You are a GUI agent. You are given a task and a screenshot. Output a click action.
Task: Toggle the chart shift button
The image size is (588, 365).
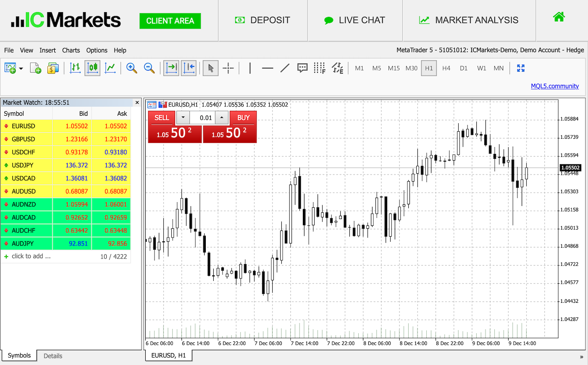[x=189, y=68]
